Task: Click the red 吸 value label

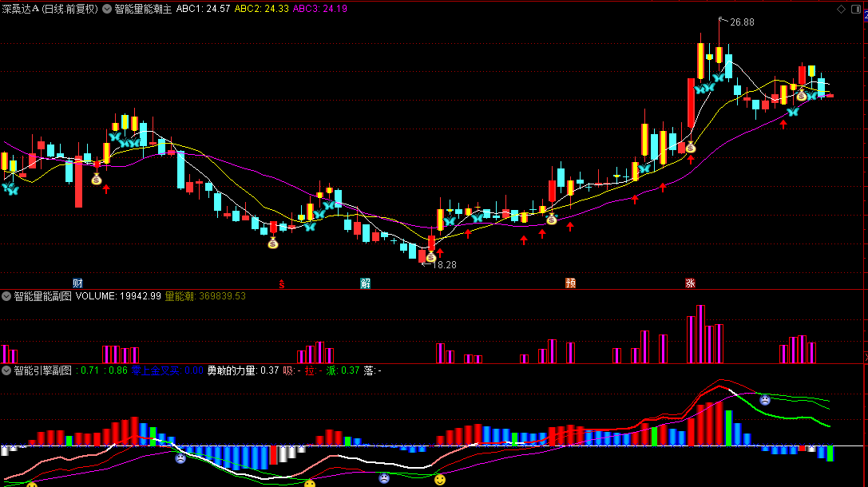Action: pos(291,370)
